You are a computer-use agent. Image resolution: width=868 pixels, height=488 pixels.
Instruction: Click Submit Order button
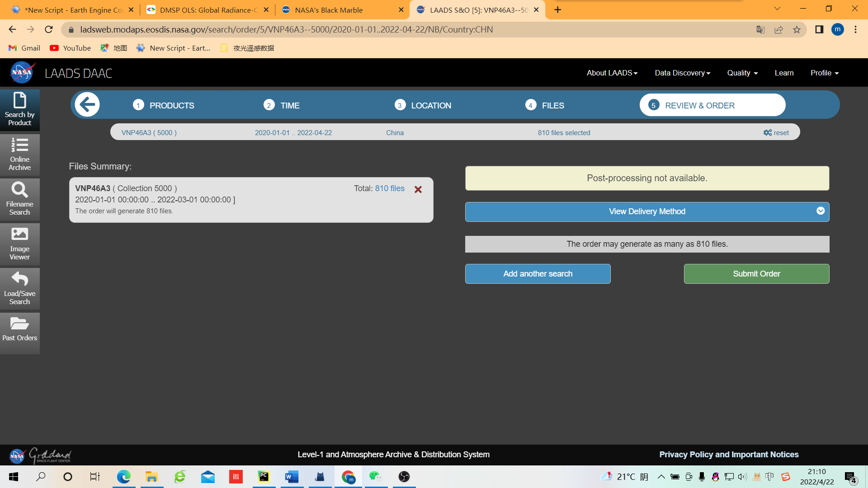pyautogui.click(x=756, y=274)
